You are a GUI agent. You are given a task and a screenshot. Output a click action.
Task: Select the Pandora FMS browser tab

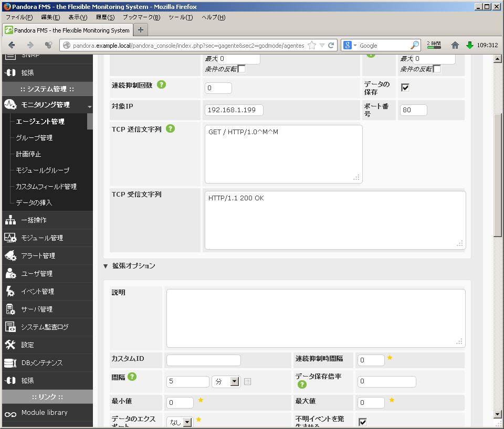point(68,30)
